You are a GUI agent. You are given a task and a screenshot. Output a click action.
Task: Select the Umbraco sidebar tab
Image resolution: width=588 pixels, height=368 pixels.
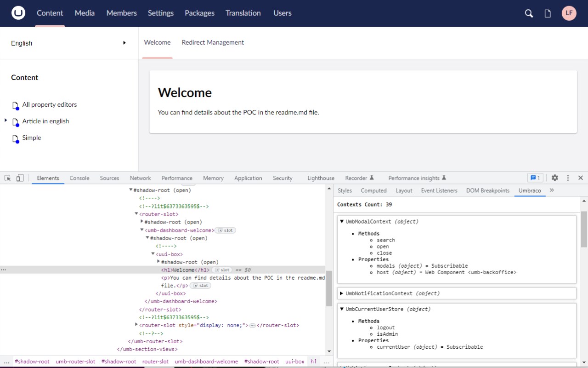click(x=530, y=190)
